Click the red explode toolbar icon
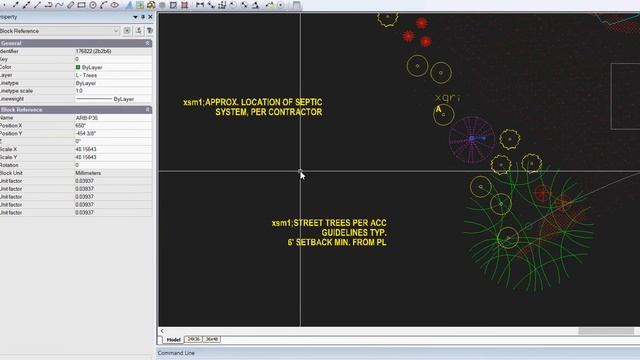 tap(184, 5)
